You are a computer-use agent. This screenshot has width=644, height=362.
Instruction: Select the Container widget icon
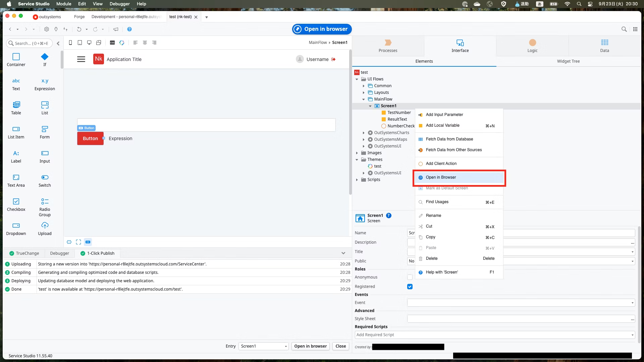(16, 57)
